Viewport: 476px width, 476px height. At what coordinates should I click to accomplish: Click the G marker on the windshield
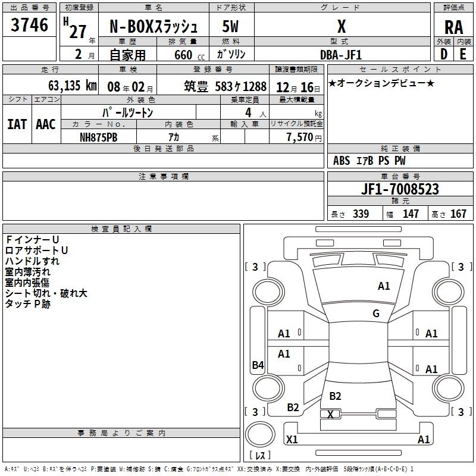click(x=376, y=314)
